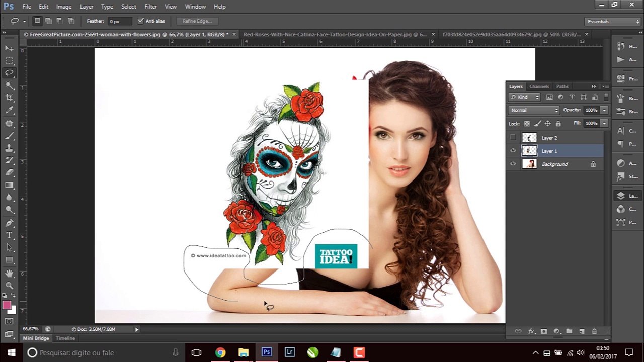Create a new layer
The height and width of the screenshot is (362, 644).
582,331
